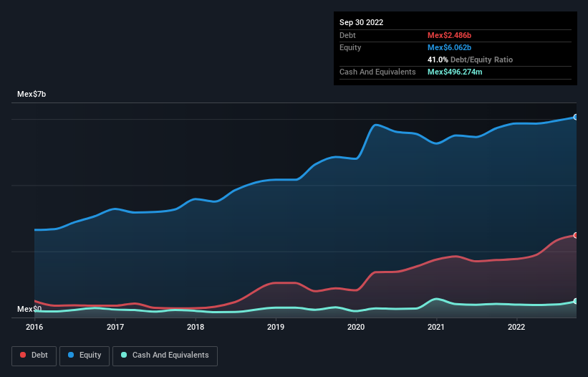Click the red Debt endpoint marker
The height and width of the screenshot is (377, 588).
(576, 235)
